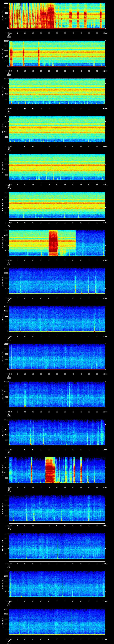Image resolution: width=114 pixels, height=644 pixels.
Task: Select the spectrogram panel starting at 14:54:00
Action: (x=57, y=584)
